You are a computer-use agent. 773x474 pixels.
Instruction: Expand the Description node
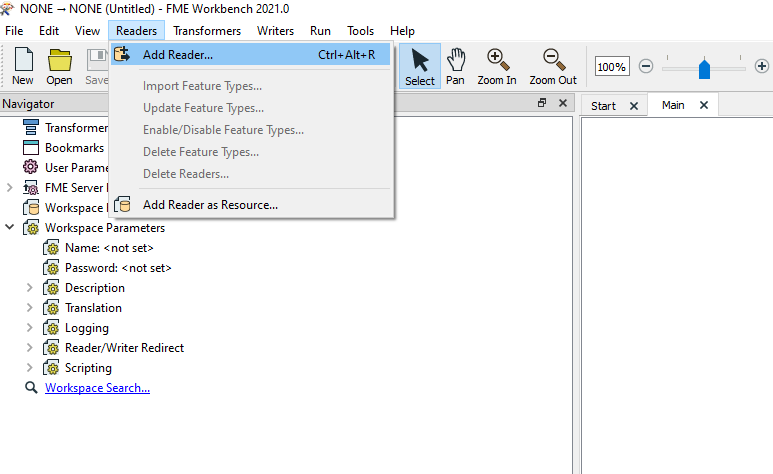[x=30, y=288]
